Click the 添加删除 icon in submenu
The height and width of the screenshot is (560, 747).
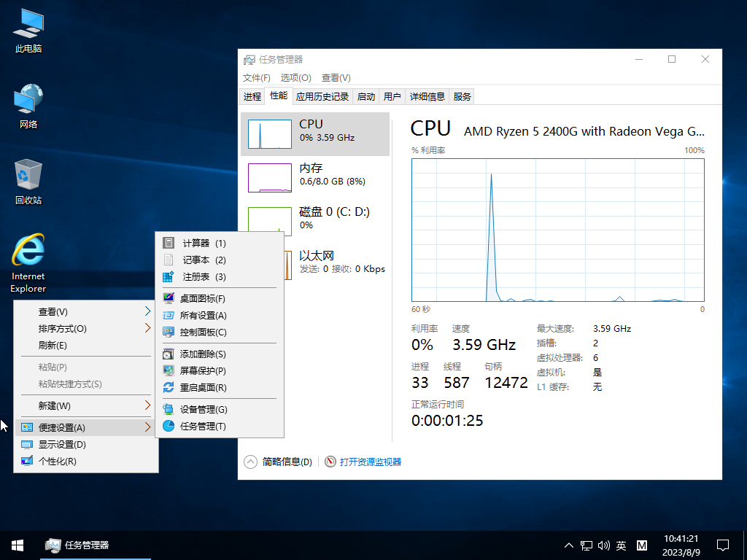point(169,354)
